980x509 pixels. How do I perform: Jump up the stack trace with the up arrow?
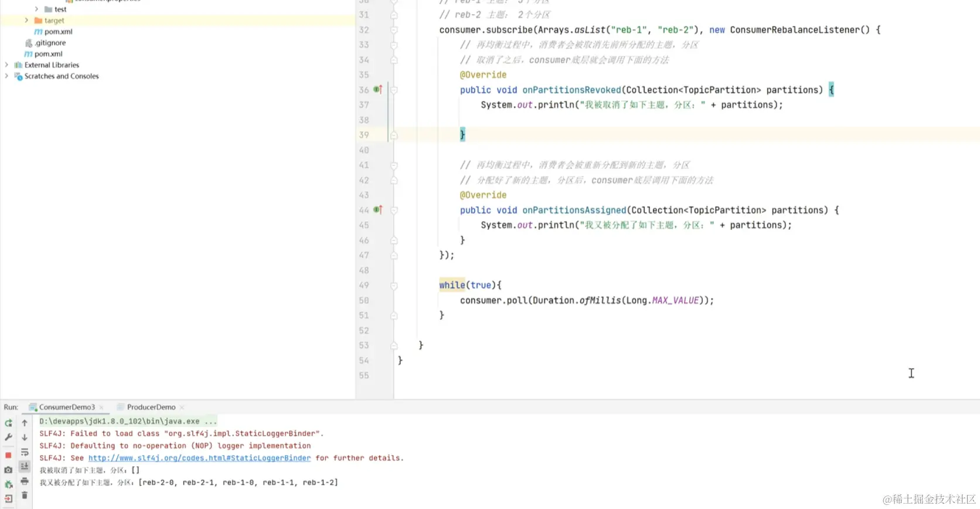tap(25, 423)
